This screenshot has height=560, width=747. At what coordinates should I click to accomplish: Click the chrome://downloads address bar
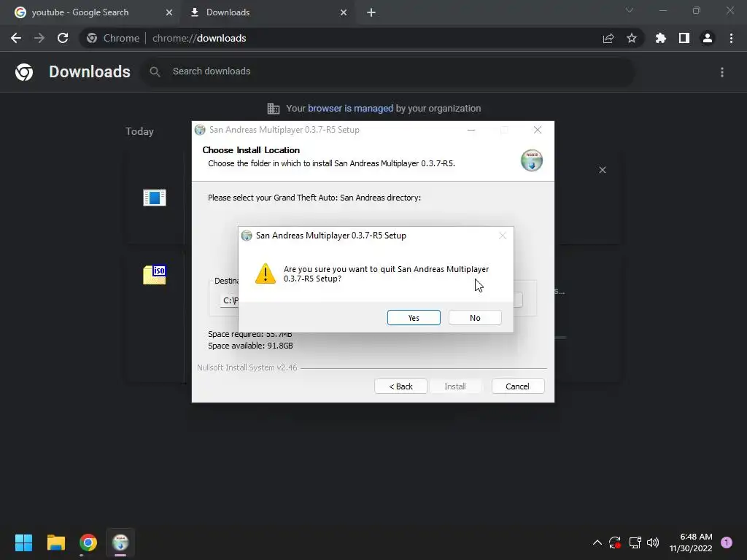(x=362, y=38)
